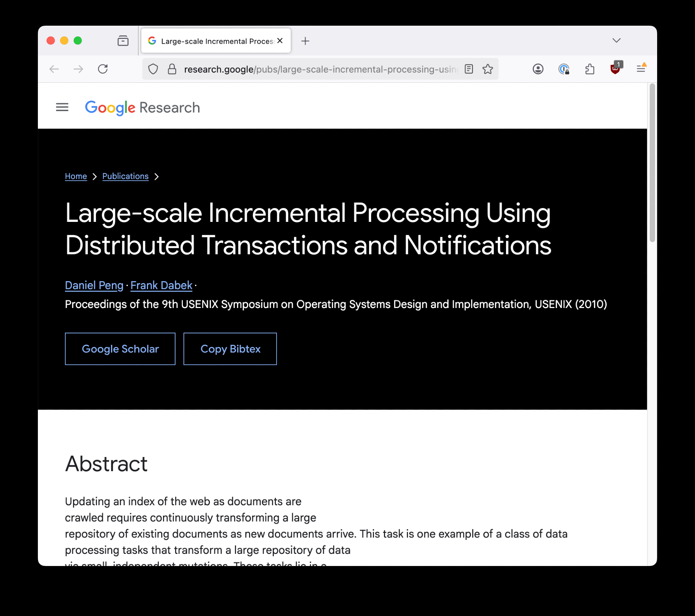Open the Firefox account profile icon

538,69
